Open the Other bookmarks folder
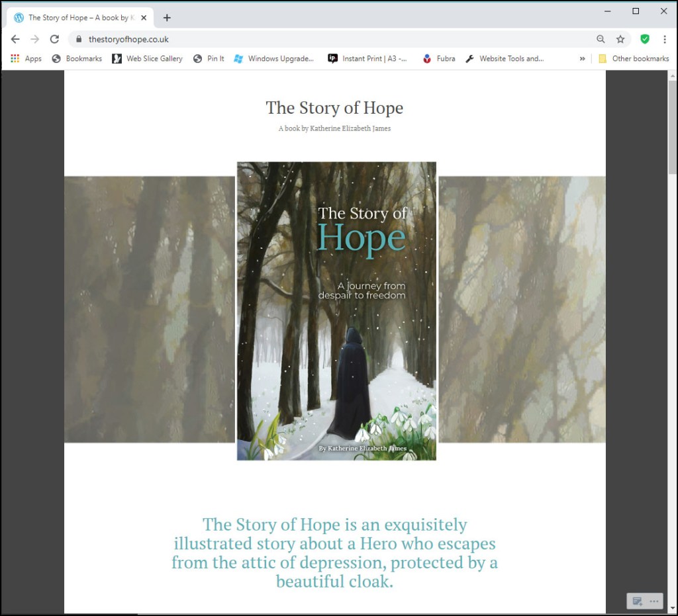678x616 pixels. (x=634, y=59)
